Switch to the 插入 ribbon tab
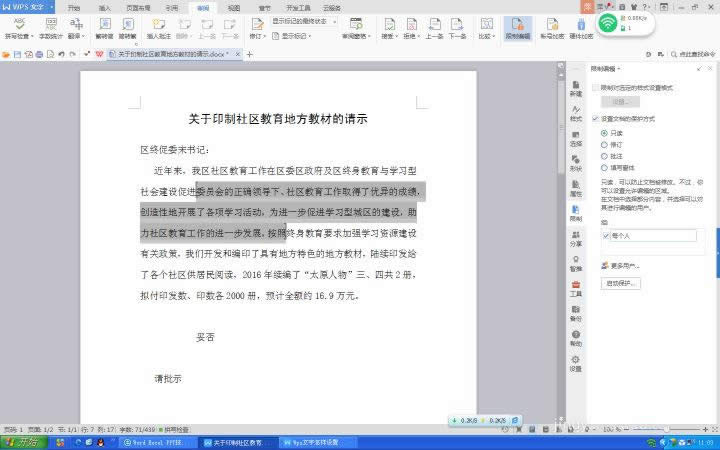Screen dimensions: 720x450 (105, 7)
